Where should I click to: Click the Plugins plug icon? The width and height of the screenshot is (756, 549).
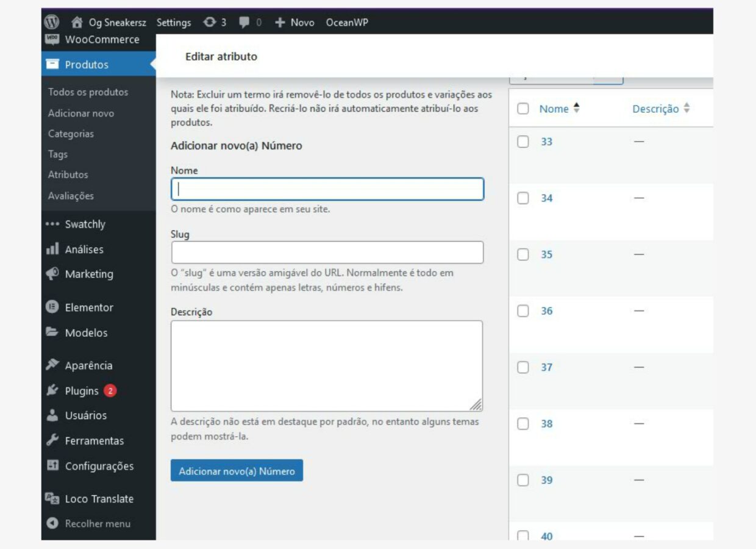[x=52, y=391]
